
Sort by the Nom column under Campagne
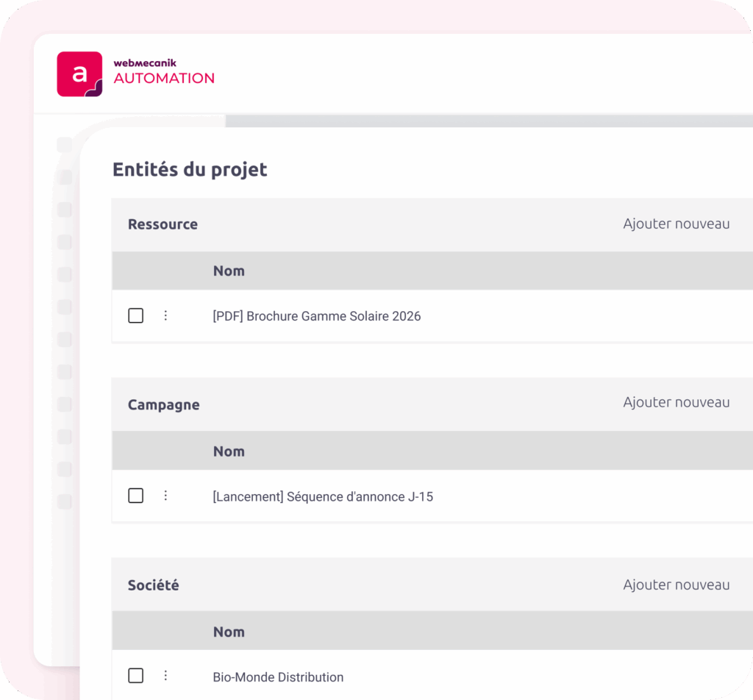[x=229, y=451]
